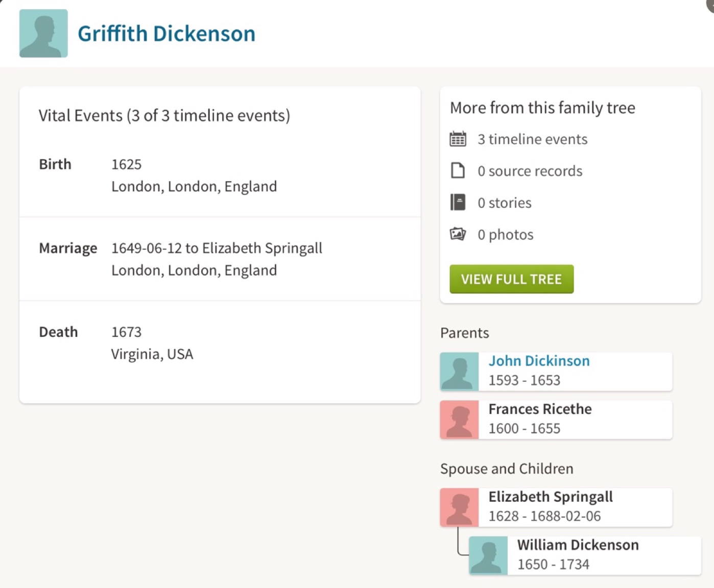Click Griffith Dickenson's profile avatar
This screenshot has width=714, height=588.
(x=43, y=33)
